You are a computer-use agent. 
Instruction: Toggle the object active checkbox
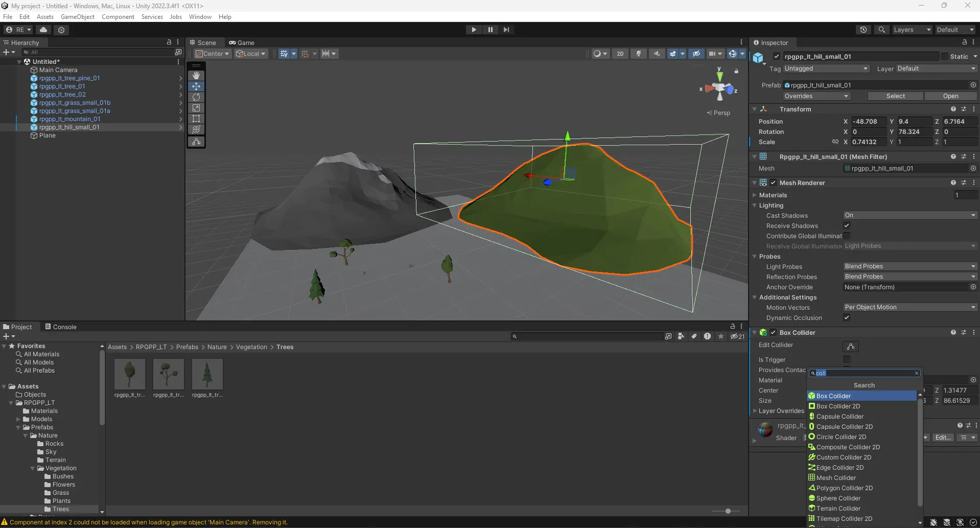pyautogui.click(x=777, y=56)
